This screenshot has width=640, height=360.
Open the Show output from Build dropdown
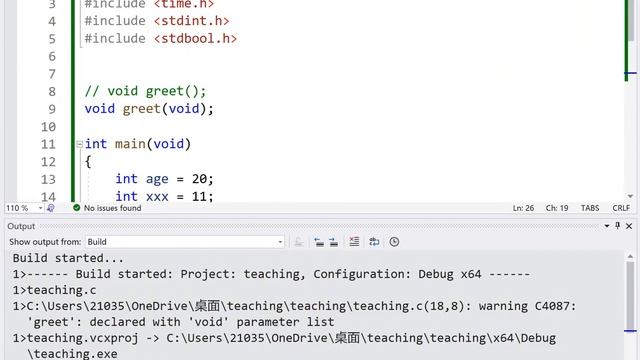coord(185,242)
